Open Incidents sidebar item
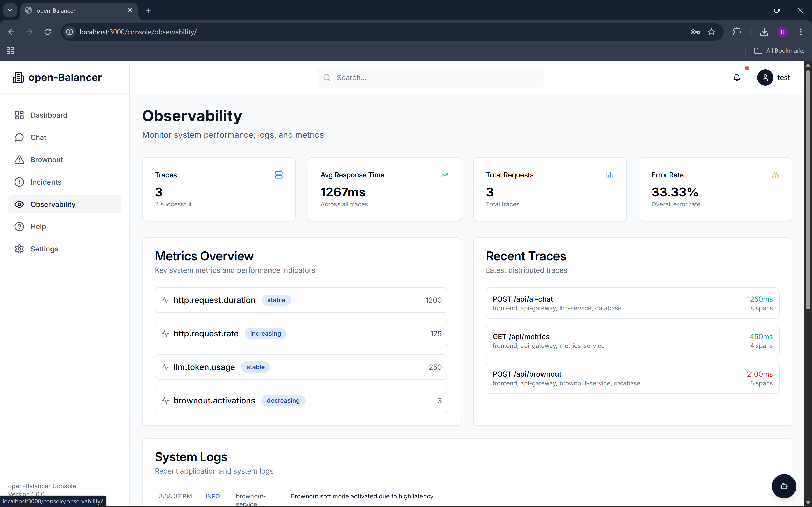Screen dimensions: 812x507 (46, 182)
